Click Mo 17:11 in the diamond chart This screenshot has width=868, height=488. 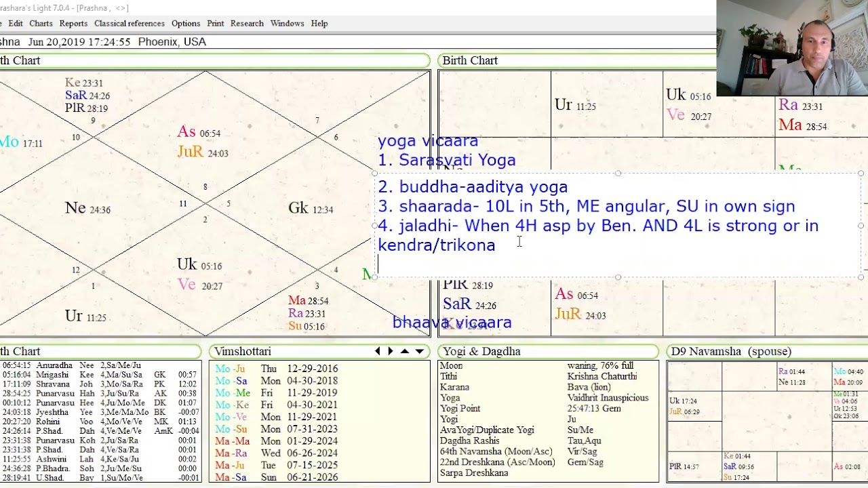click(21, 142)
